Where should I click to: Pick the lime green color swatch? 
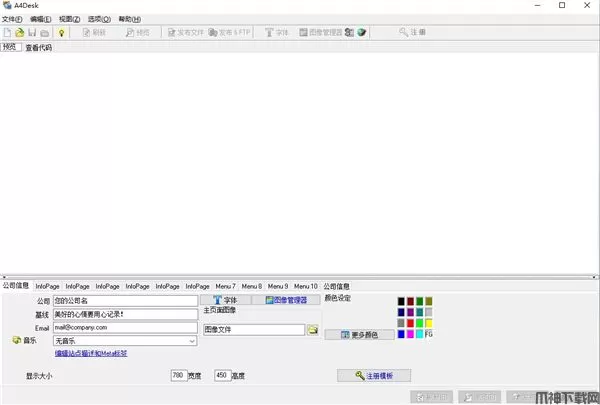pyautogui.click(x=419, y=323)
